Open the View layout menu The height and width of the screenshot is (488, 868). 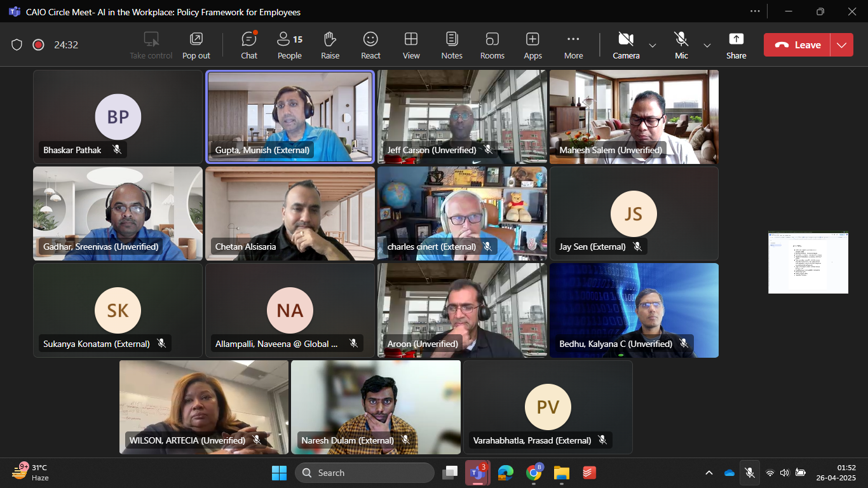(411, 45)
